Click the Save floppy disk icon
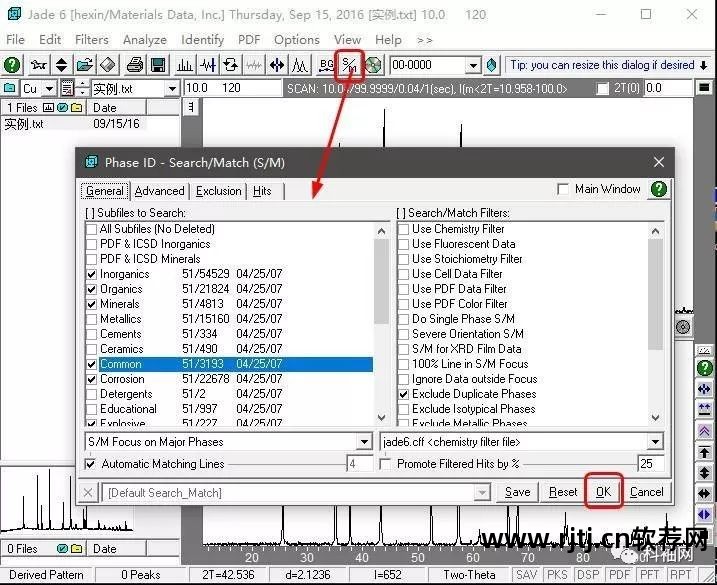The image size is (717, 585). tap(158, 65)
